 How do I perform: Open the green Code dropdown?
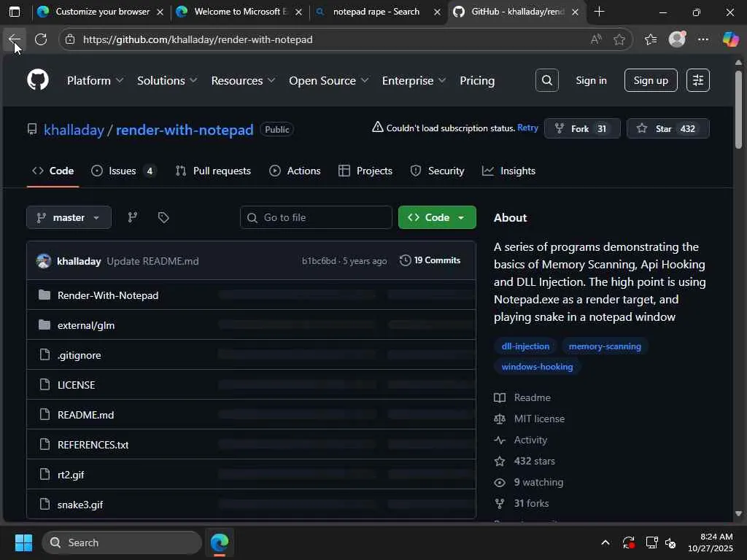pos(437,217)
